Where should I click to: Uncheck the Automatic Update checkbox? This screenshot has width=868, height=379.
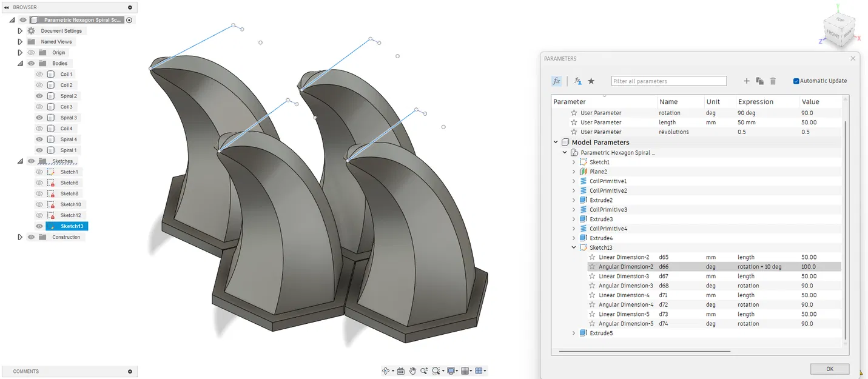[796, 81]
